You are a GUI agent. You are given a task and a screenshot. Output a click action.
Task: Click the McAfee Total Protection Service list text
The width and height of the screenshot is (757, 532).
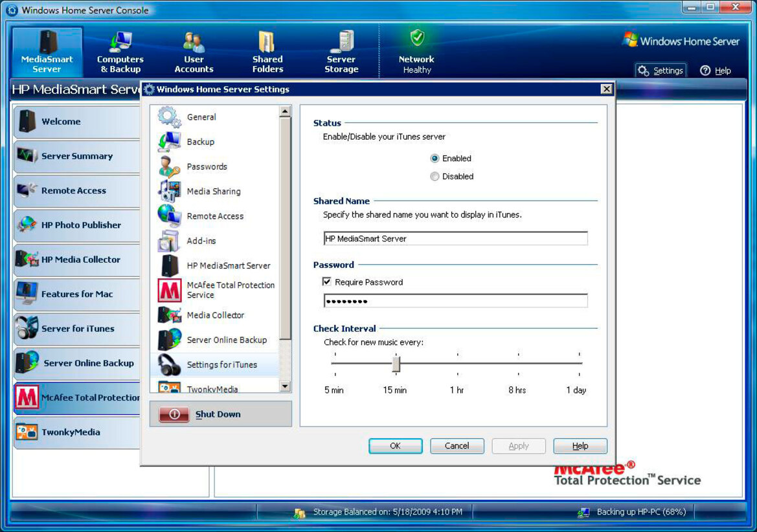(231, 290)
